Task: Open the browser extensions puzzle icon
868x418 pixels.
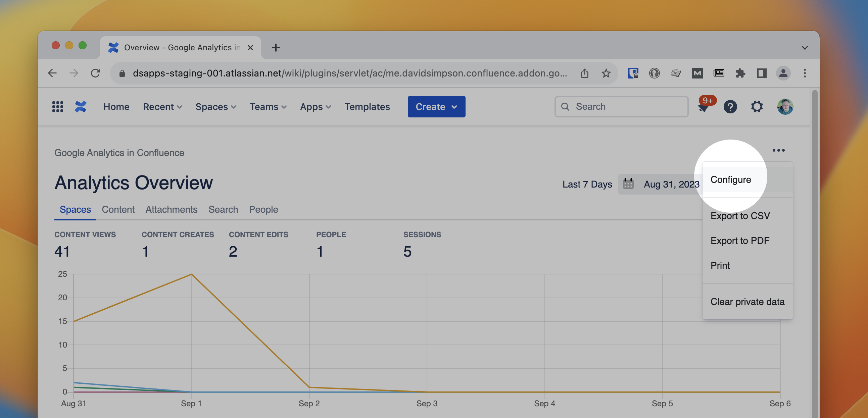Action: point(740,73)
